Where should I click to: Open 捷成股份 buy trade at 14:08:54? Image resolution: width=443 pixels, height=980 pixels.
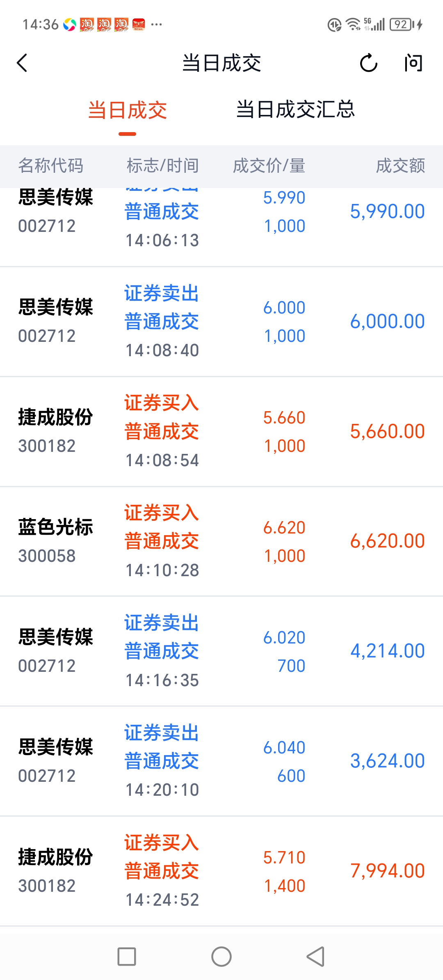click(x=221, y=432)
